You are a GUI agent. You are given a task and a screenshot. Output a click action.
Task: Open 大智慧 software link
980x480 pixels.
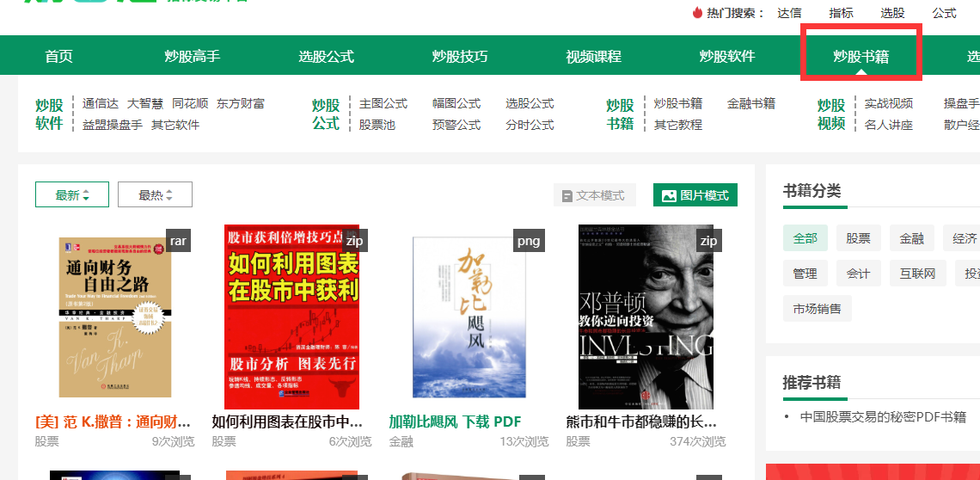pos(145,103)
